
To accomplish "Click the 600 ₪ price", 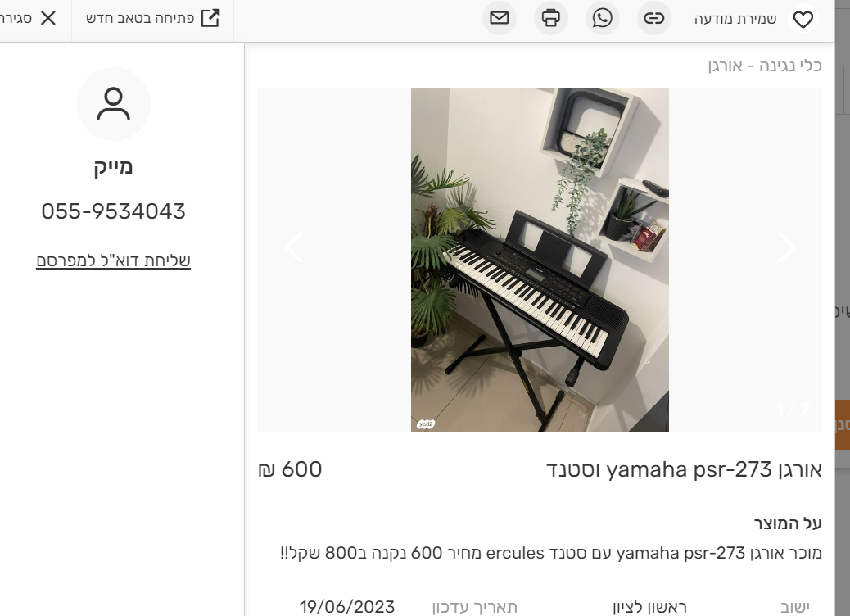I will [290, 469].
